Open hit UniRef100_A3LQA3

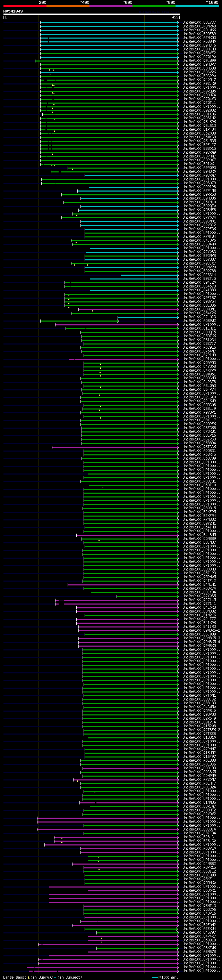click(x=199, y=386)
